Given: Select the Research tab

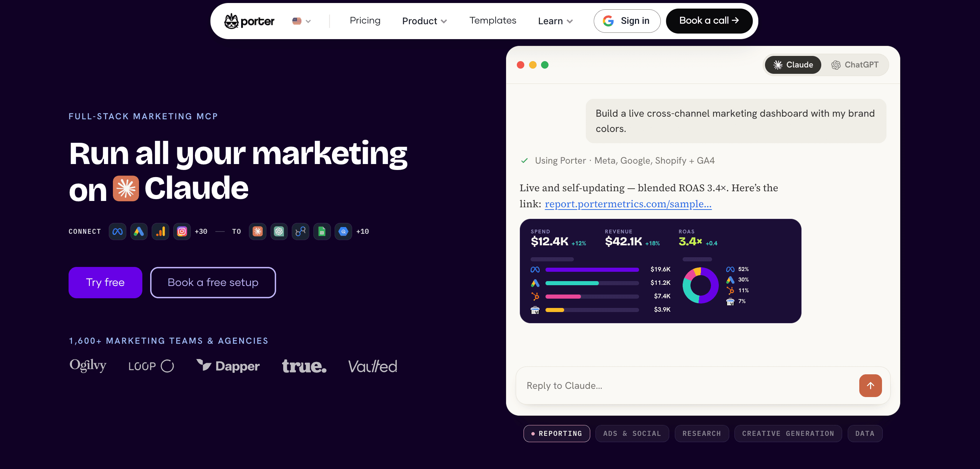Looking at the screenshot, I should pyautogui.click(x=702, y=434).
